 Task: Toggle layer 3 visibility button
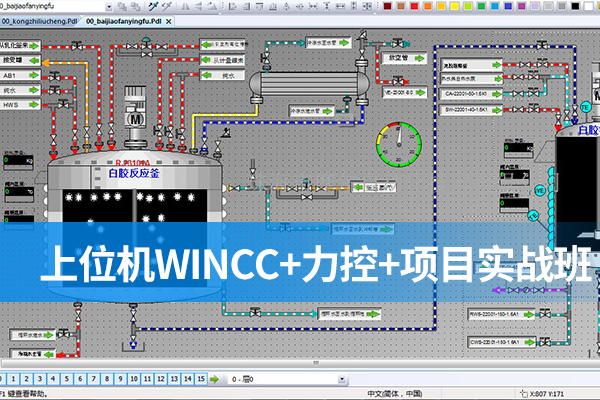pyautogui.click(x=40, y=379)
